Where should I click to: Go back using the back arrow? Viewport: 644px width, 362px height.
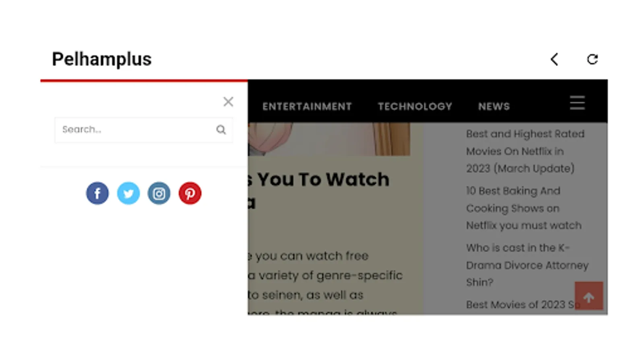tap(555, 60)
